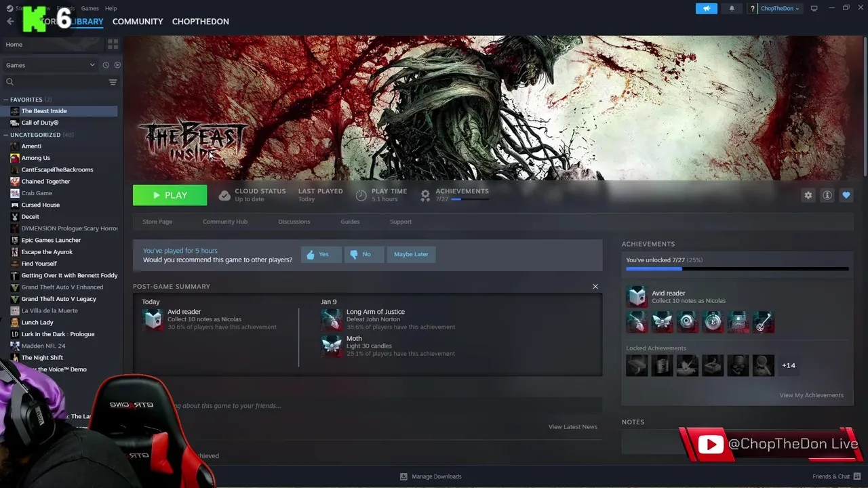This screenshot has width=868, height=488.
Task: Collapse the UNCATEGORIZED category
Action: (x=6, y=135)
